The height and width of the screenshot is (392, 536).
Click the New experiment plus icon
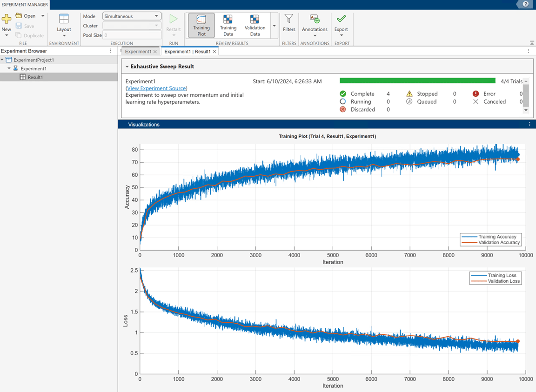coord(7,19)
